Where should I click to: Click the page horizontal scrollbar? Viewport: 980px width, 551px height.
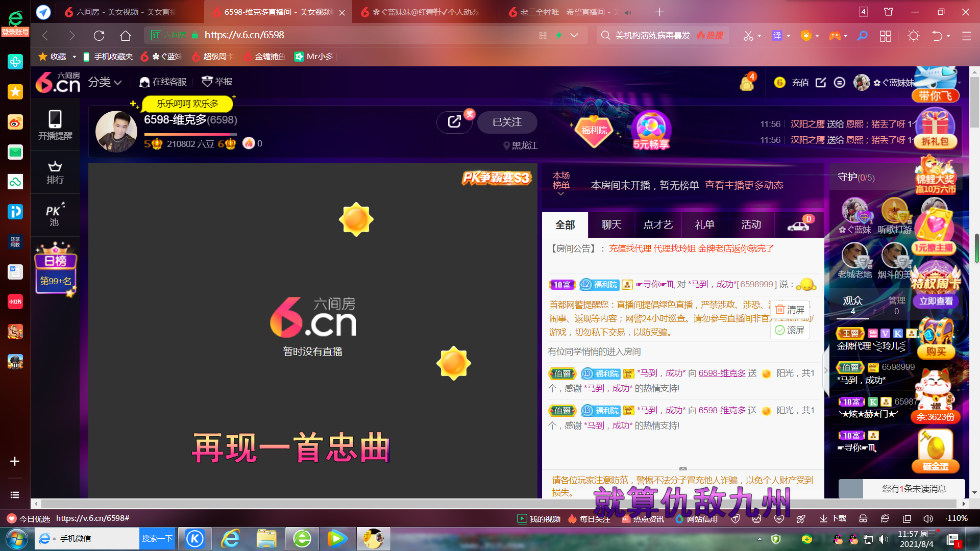click(x=499, y=504)
